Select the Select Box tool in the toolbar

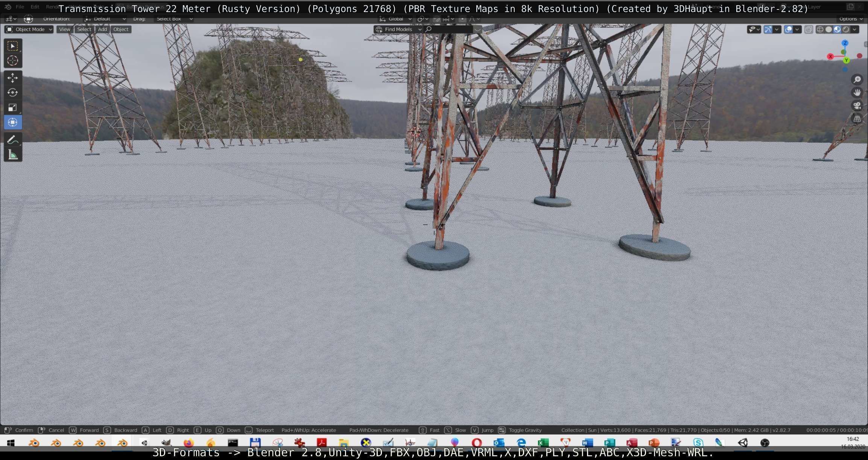pos(13,46)
